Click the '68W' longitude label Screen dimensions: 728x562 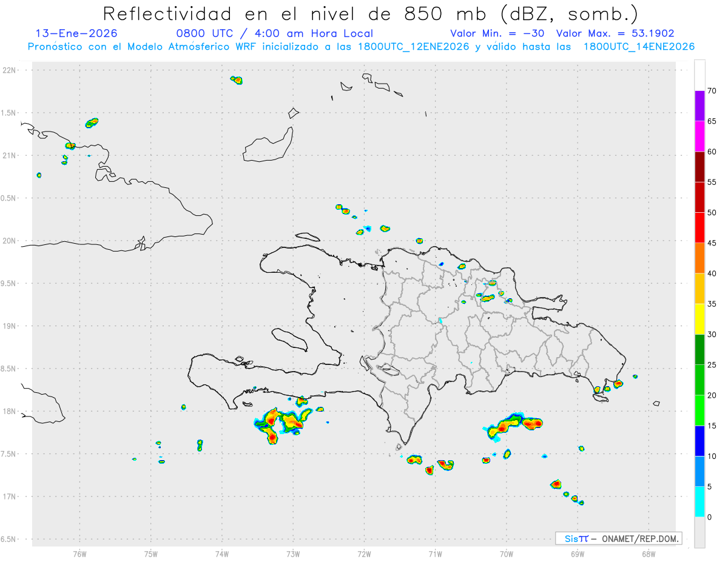649,554
